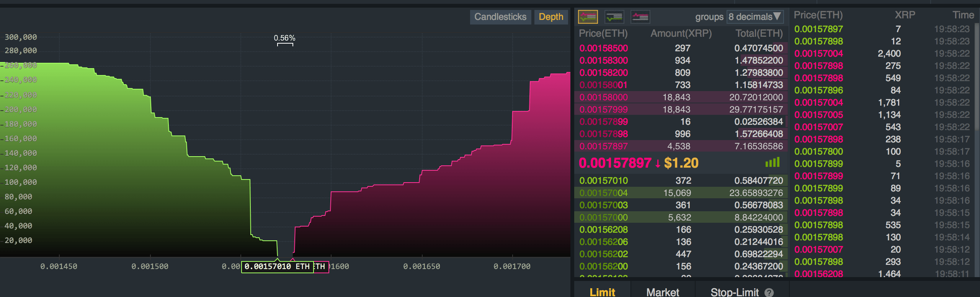Select the buy order at 0.00157004
This screenshot has width=980, height=297.
[x=681, y=193]
